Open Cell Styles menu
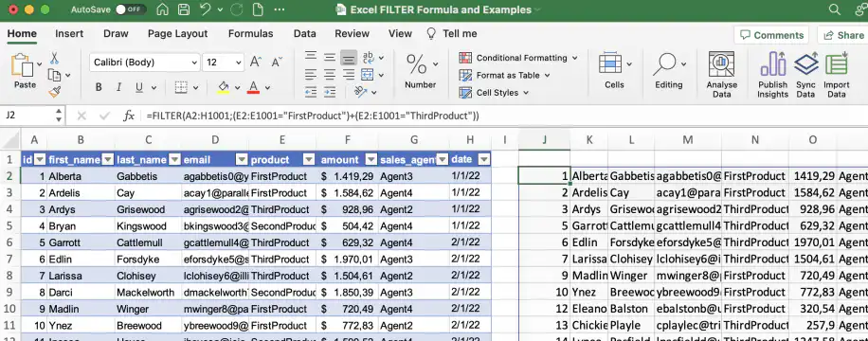This screenshot has height=341, width=868. (495, 93)
